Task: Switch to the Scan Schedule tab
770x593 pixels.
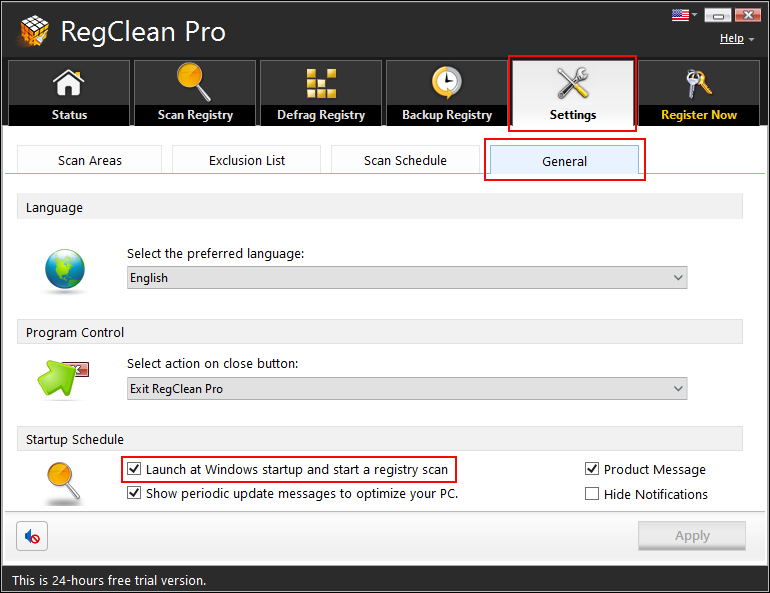Action: 405,160
